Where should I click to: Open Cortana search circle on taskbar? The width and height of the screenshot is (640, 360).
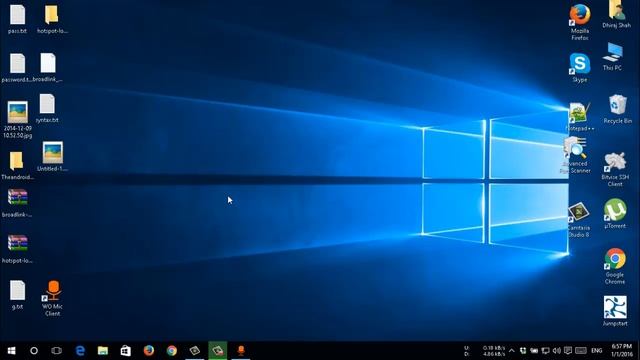point(34,351)
